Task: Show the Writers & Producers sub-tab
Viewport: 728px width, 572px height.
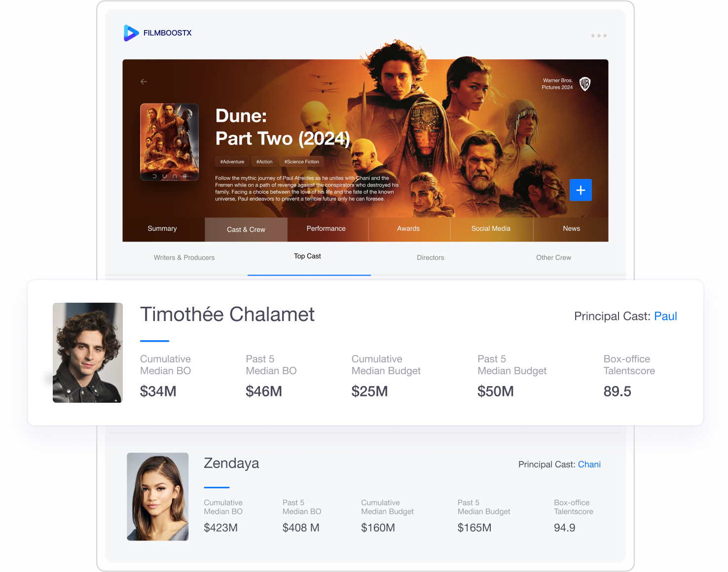Action: click(x=184, y=257)
